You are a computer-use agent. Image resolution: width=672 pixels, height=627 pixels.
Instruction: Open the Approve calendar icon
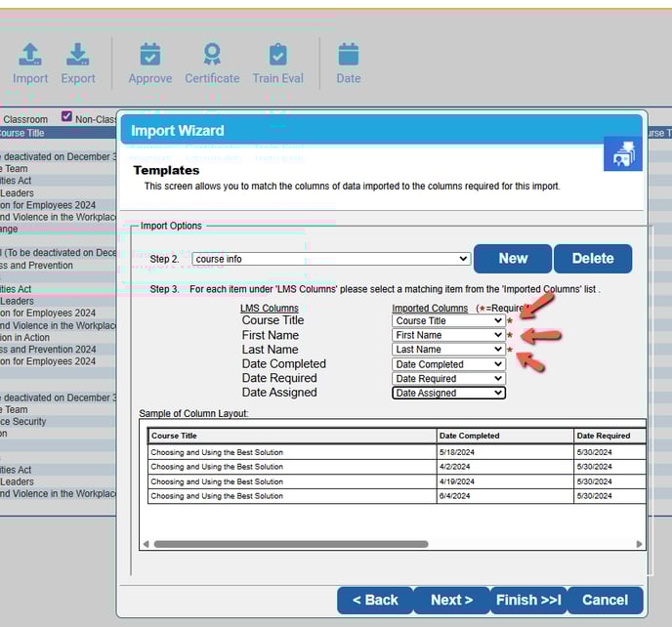pos(149,56)
